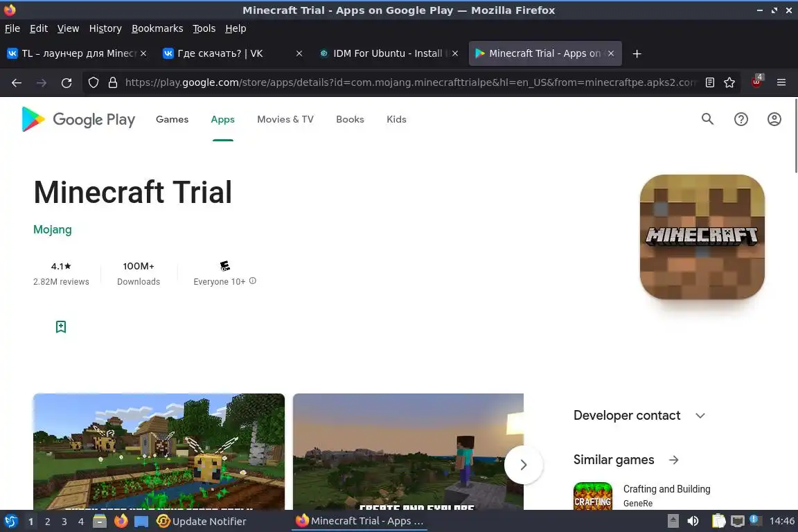Show next screenshot with carousel arrow
Screen dimensions: 798x532
click(523, 465)
